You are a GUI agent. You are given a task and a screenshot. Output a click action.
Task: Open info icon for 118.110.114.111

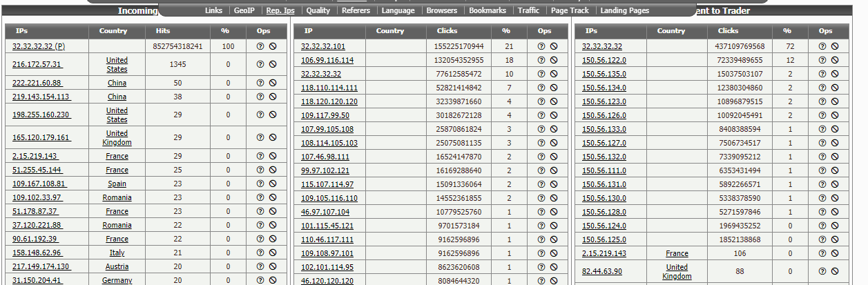[x=541, y=88]
